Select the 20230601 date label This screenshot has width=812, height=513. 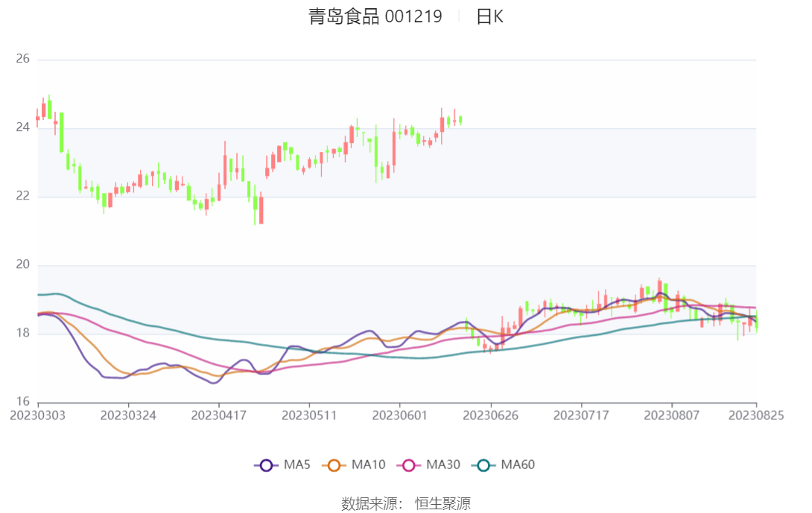[x=400, y=415]
